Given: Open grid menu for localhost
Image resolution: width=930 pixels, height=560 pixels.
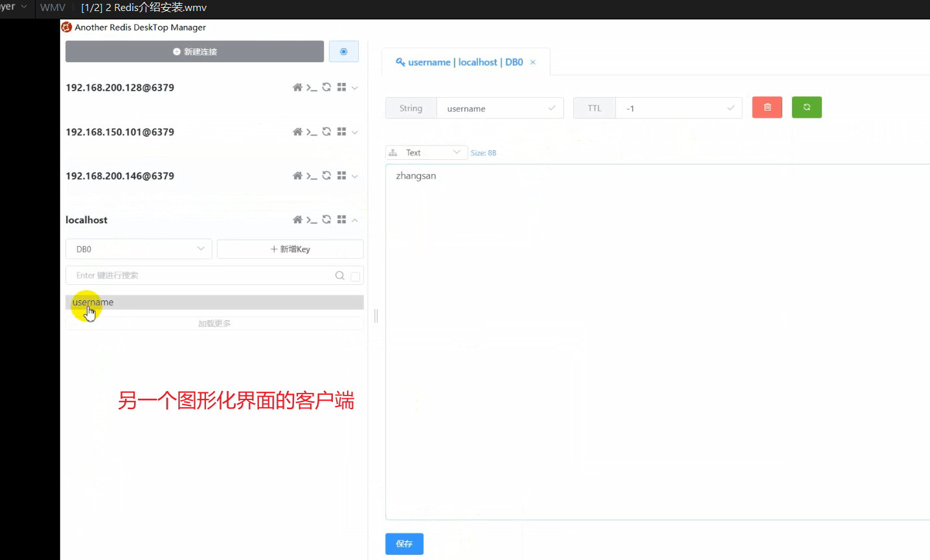Looking at the screenshot, I should pos(341,219).
